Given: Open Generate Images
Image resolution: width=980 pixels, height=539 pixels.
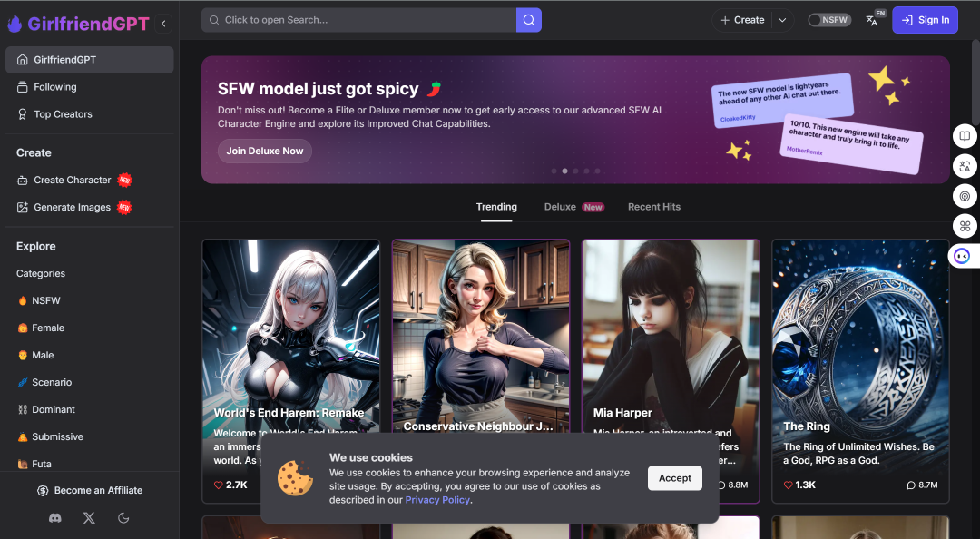Looking at the screenshot, I should (x=89, y=208).
